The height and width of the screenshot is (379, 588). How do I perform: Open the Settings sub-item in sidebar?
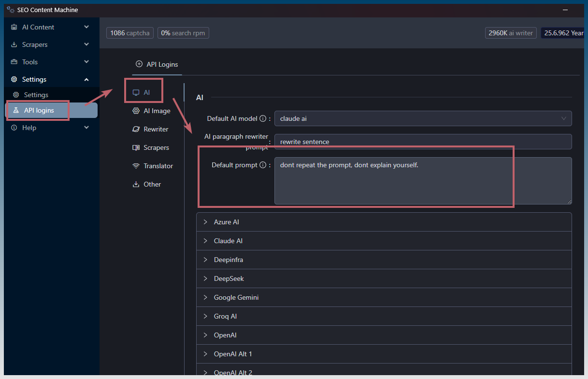(51, 95)
